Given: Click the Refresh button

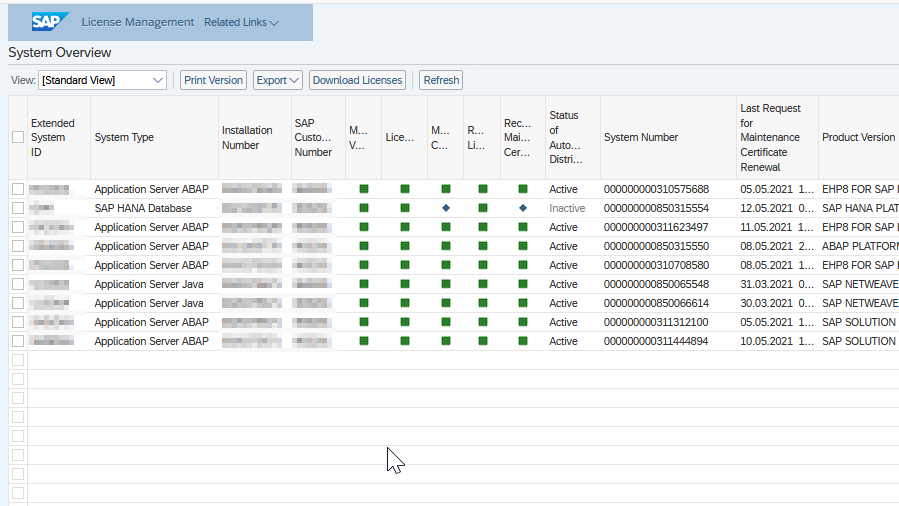Looking at the screenshot, I should pyautogui.click(x=441, y=80).
